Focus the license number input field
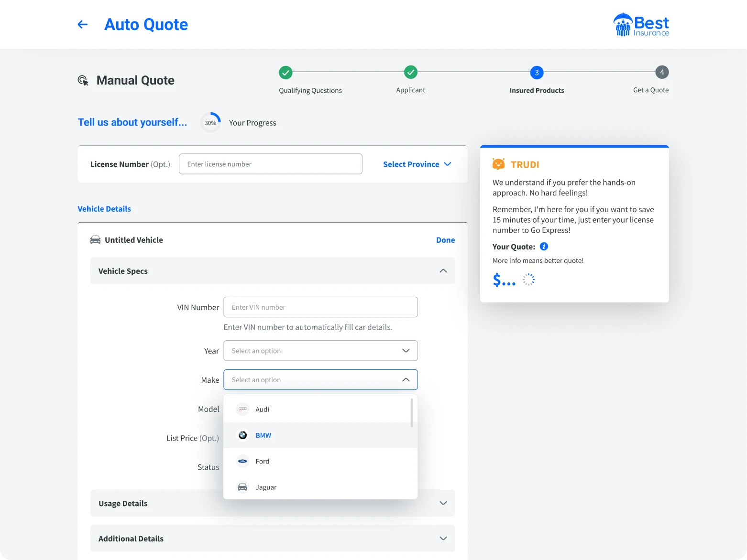747x560 pixels. pos(271,164)
